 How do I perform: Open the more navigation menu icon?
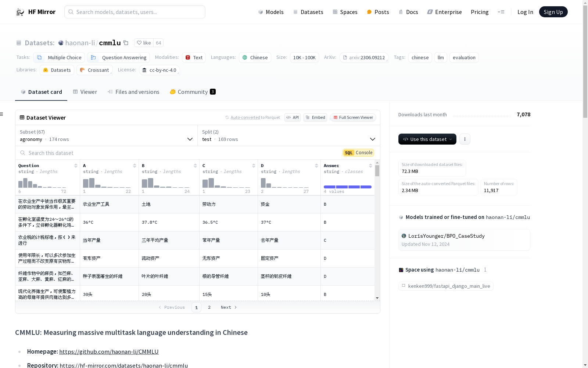pos(501,12)
